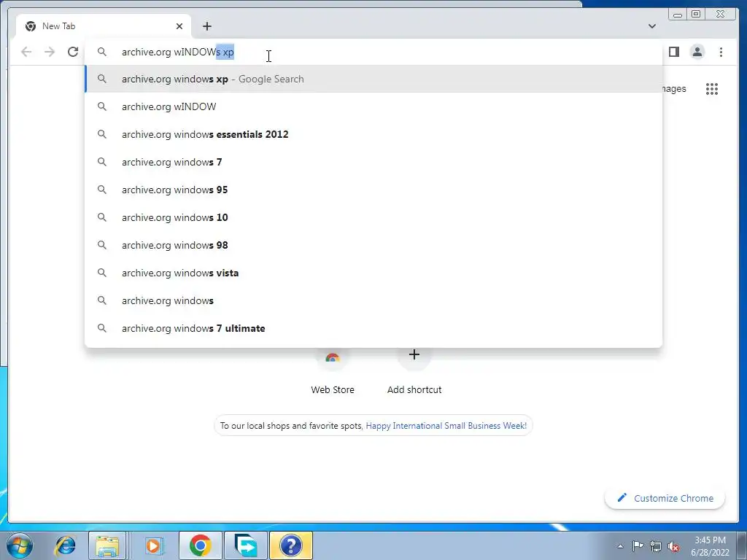Show hidden system tray icons
Image resolution: width=747 pixels, height=560 pixels.
click(x=620, y=546)
